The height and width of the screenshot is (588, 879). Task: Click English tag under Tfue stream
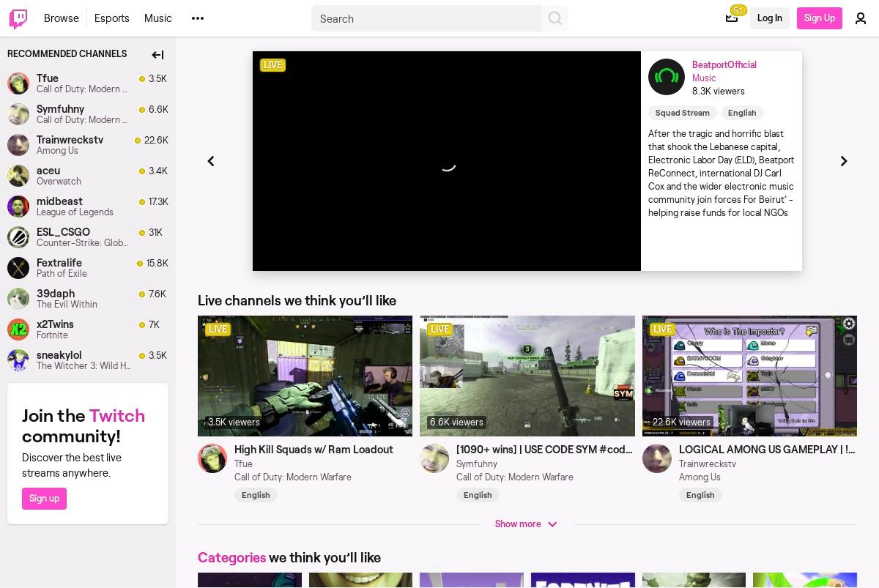256,495
